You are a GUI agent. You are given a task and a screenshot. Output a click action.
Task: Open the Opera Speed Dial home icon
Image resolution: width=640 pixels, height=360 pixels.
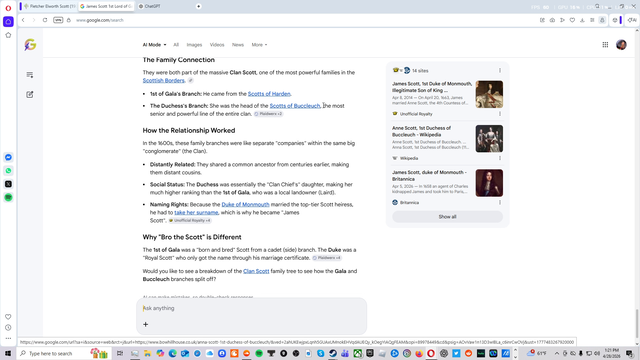(x=8, y=22)
